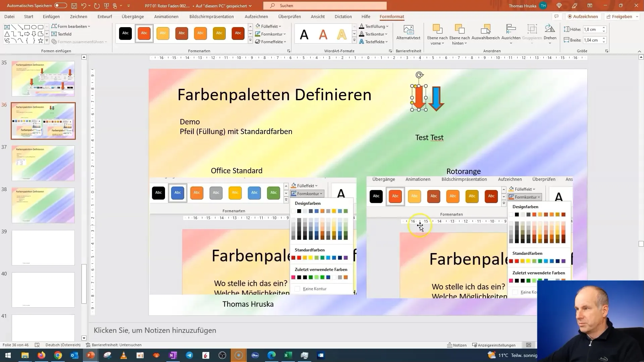Apply the black WordArt A style
The height and width of the screenshot is (362, 644).
(304, 34)
